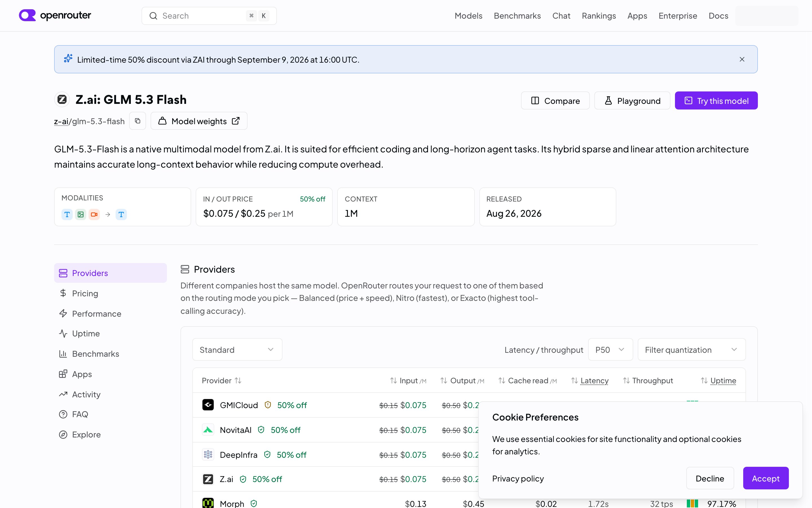Click the Z.ai provider row logo
812x508 pixels.
click(x=208, y=479)
